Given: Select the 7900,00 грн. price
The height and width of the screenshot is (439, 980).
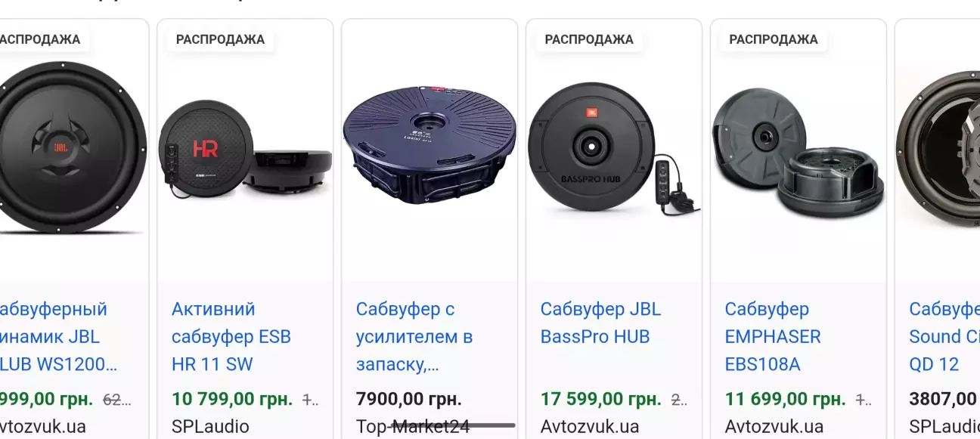Looking at the screenshot, I should (409, 399).
